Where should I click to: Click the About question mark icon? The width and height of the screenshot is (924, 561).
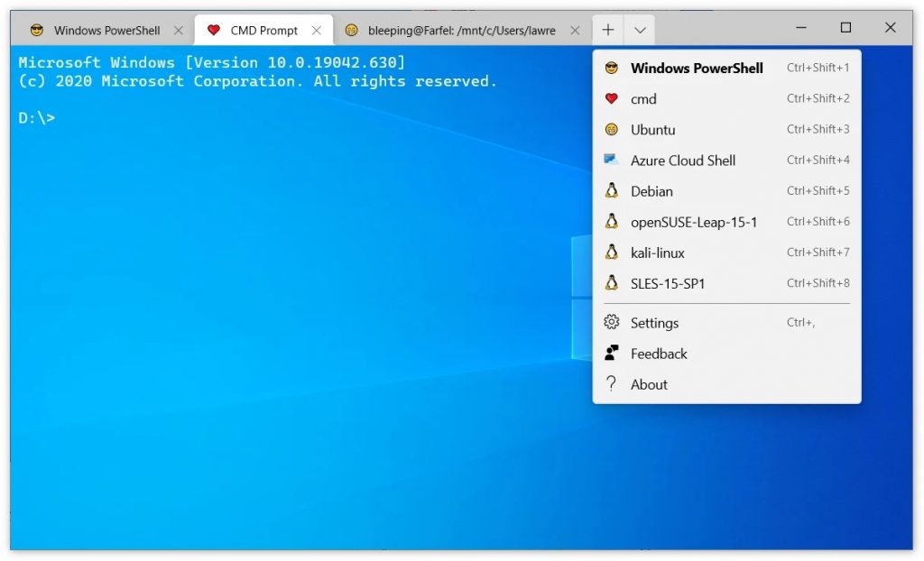pos(612,384)
